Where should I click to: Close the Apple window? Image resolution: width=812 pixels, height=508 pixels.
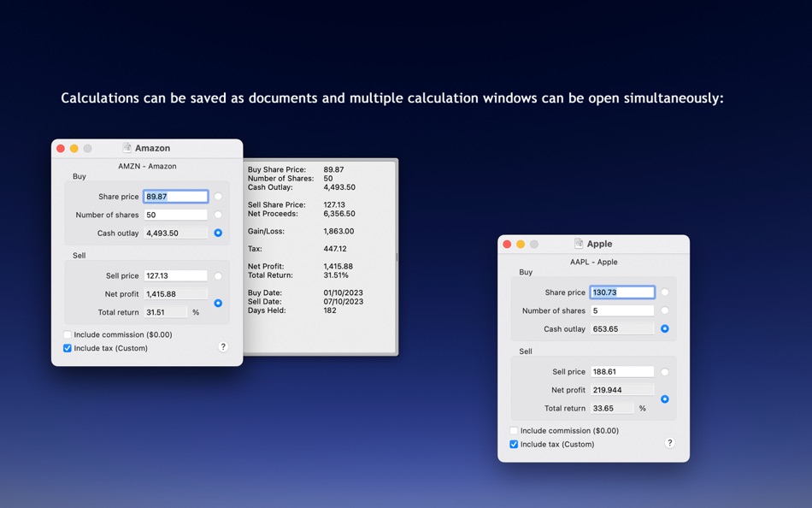click(x=507, y=244)
